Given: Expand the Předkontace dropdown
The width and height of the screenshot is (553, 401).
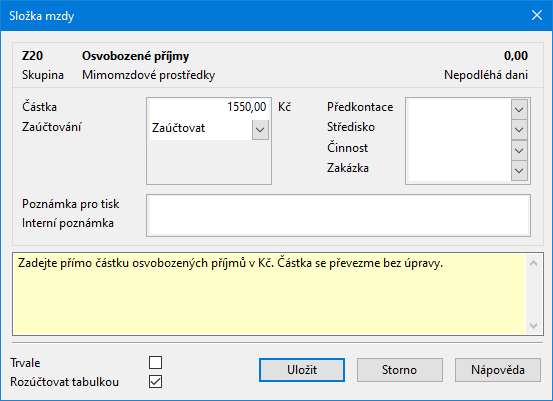Looking at the screenshot, I should tap(519, 109).
